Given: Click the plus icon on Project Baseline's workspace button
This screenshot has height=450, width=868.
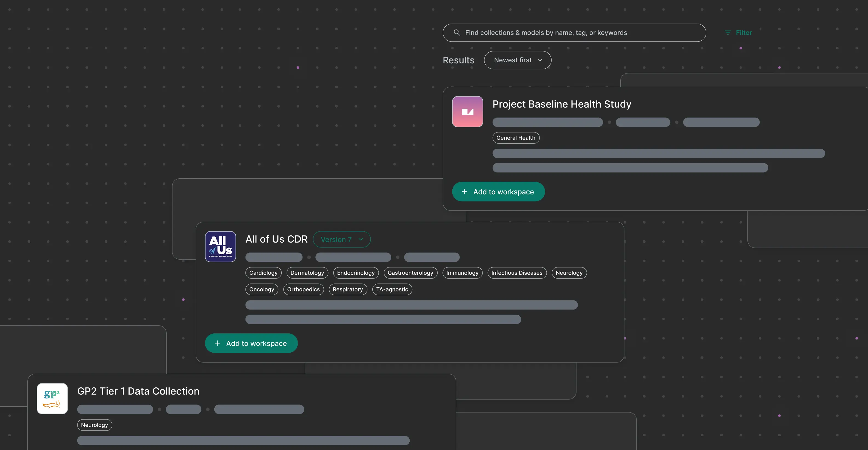Looking at the screenshot, I should [x=464, y=191].
